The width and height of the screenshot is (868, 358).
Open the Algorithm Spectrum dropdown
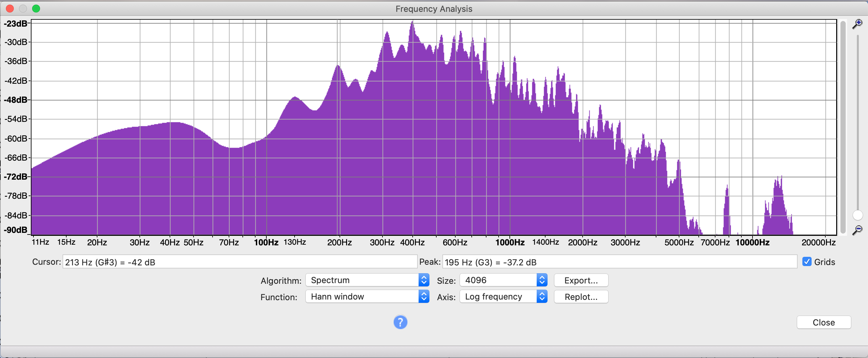pyautogui.click(x=367, y=280)
